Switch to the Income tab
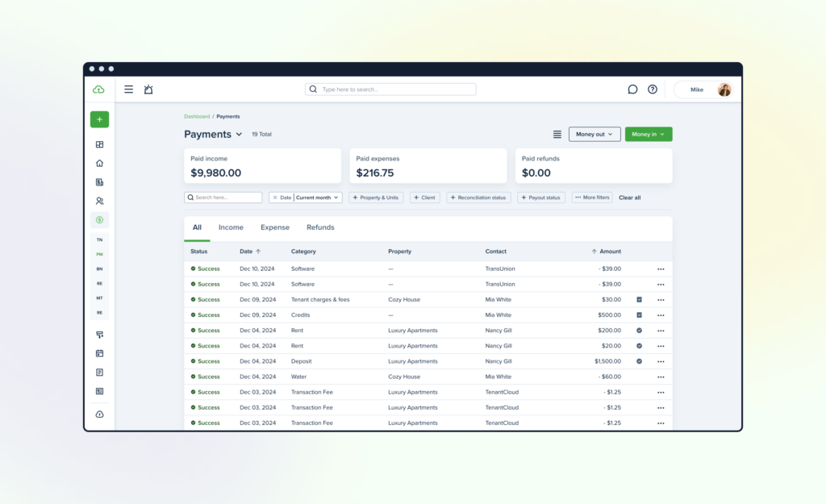Viewport: 826px width, 504px height. pos(231,227)
